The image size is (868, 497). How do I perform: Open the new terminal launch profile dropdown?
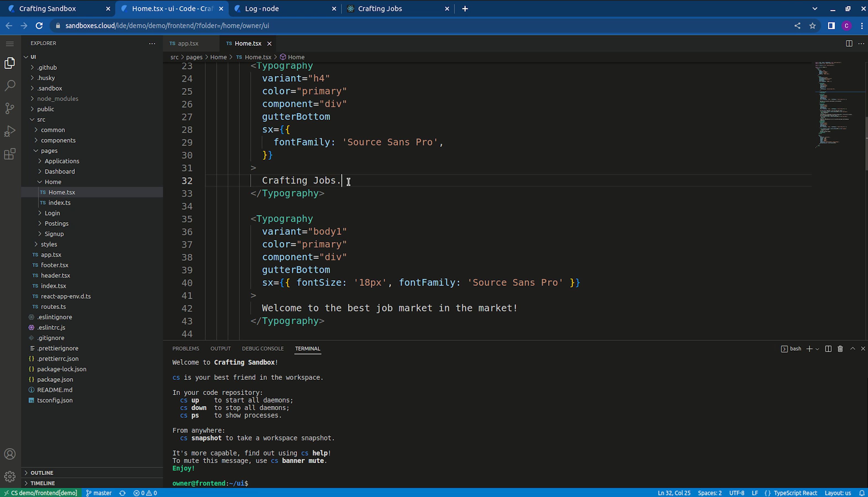click(818, 349)
